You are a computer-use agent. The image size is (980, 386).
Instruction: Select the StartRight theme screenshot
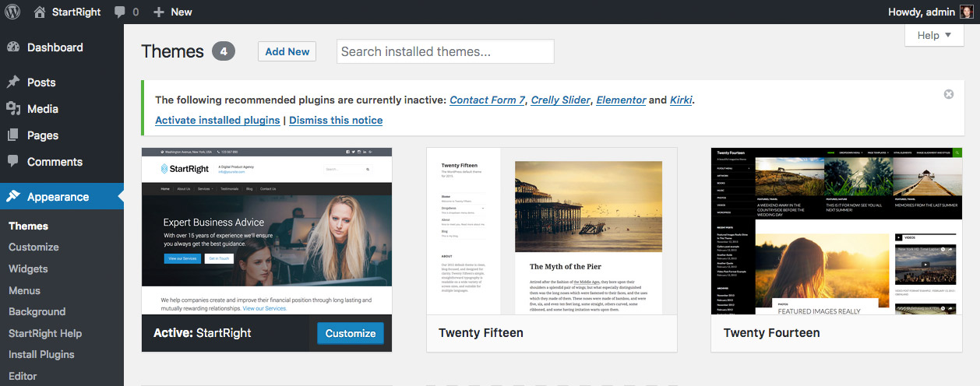(x=266, y=230)
